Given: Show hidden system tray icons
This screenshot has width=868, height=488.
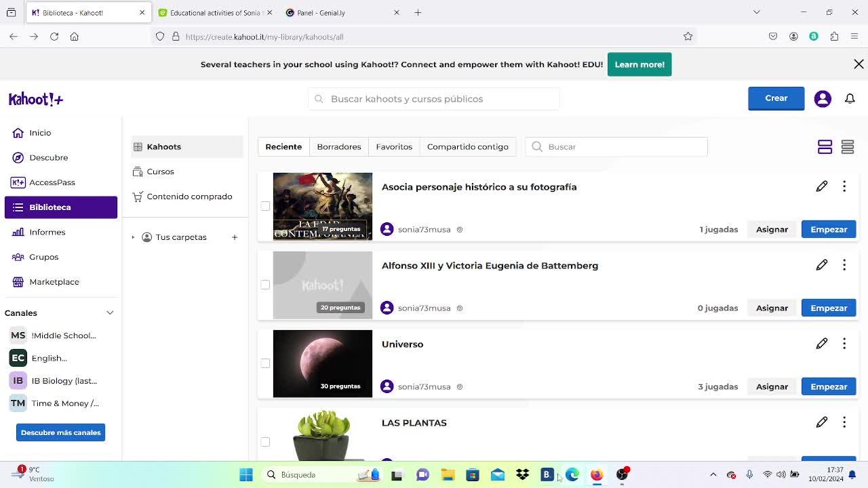Looking at the screenshot, I should click(713, 474).
